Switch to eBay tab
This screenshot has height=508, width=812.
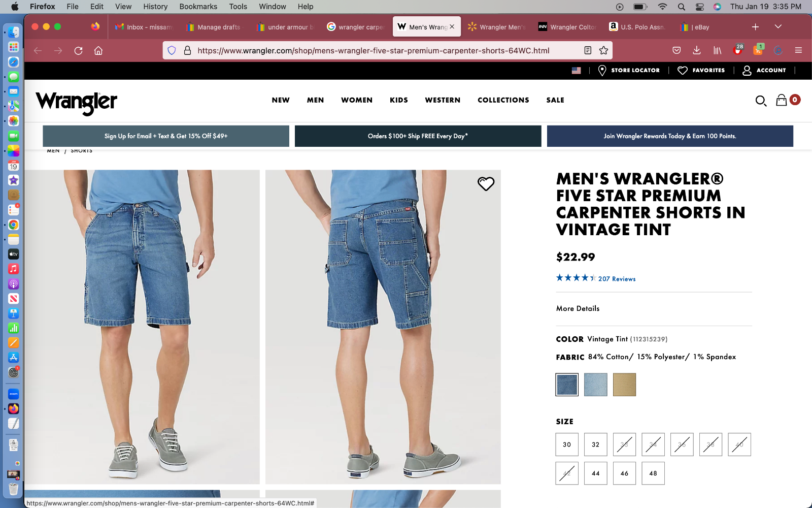pos(708,27)
